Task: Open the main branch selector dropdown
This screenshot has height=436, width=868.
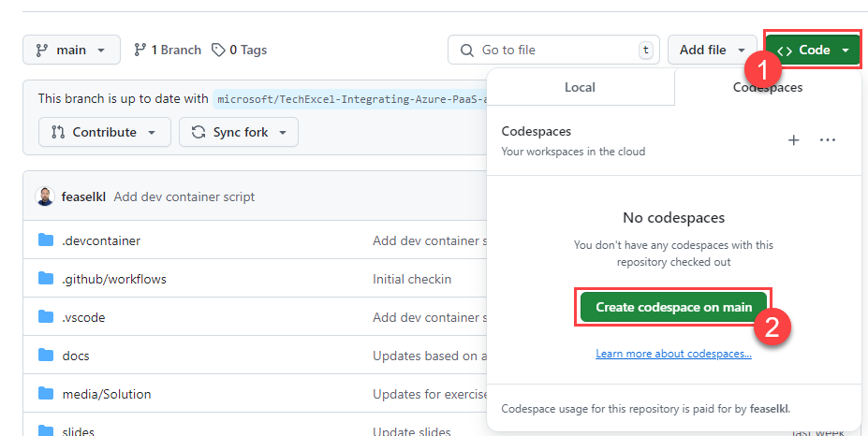Action: point(71,50)
